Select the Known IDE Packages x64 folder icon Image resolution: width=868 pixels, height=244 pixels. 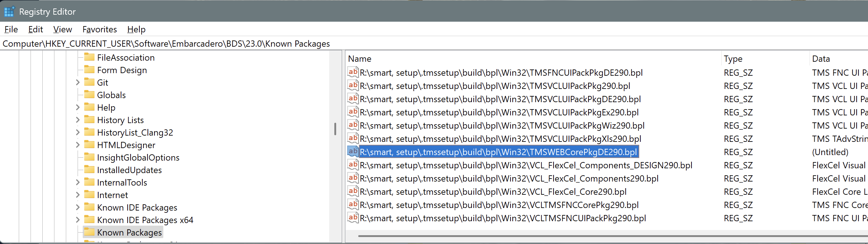point(89,219)
